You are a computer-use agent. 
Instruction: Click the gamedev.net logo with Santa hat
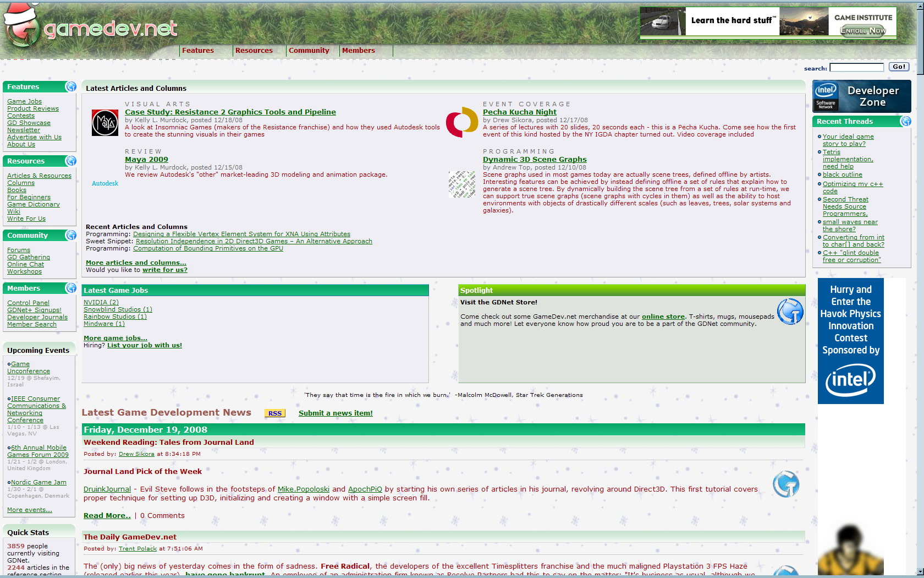tap(91, 26)
